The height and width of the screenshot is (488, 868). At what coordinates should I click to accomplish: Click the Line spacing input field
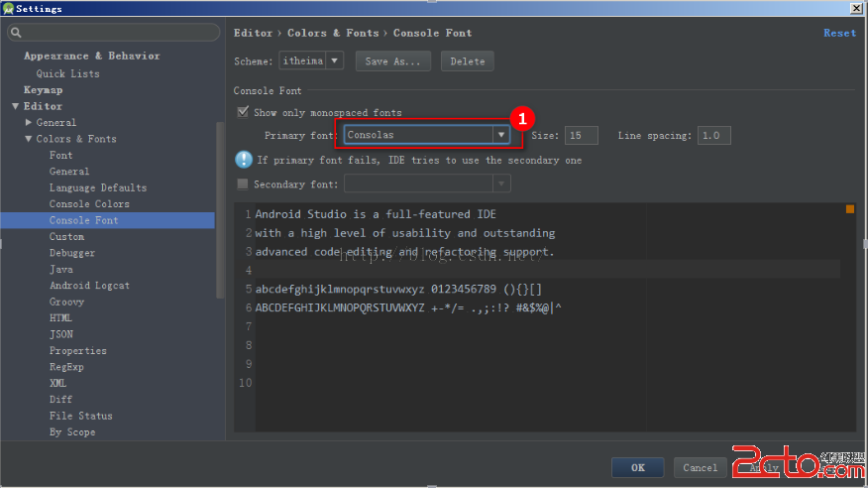click(713, 135)
